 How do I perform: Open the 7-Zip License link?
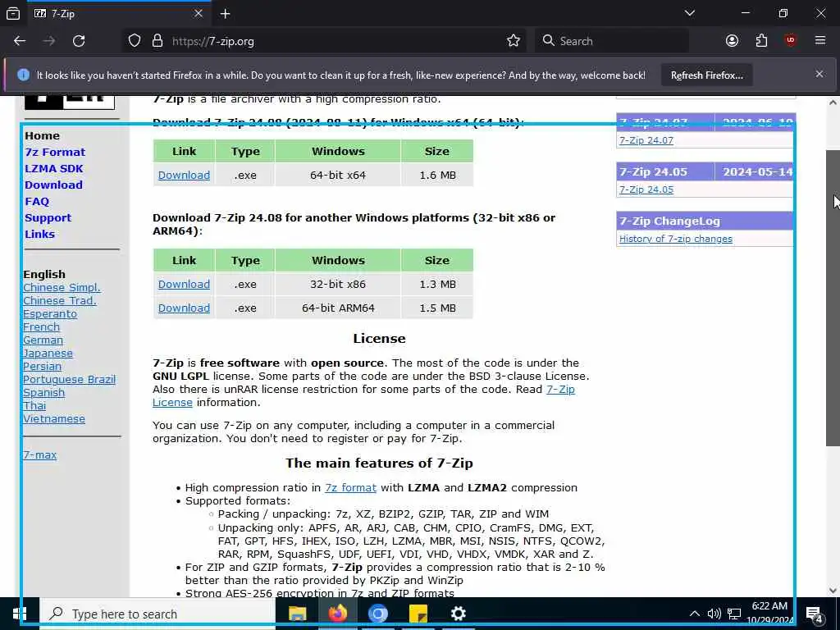(560, 390)
